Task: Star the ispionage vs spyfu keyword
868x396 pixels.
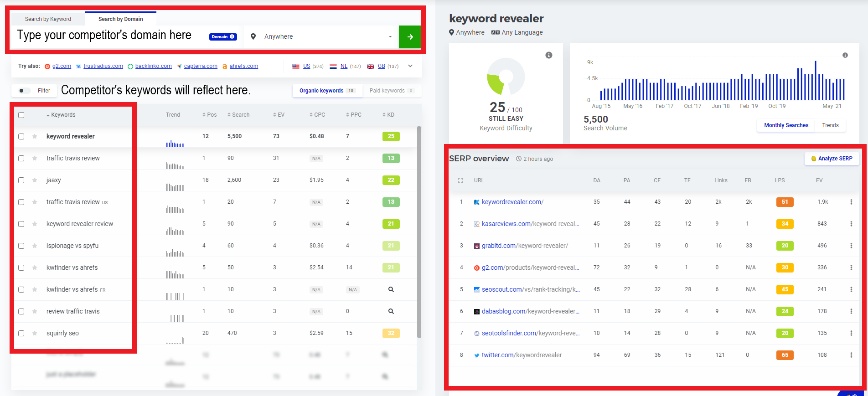Action: 35,246
